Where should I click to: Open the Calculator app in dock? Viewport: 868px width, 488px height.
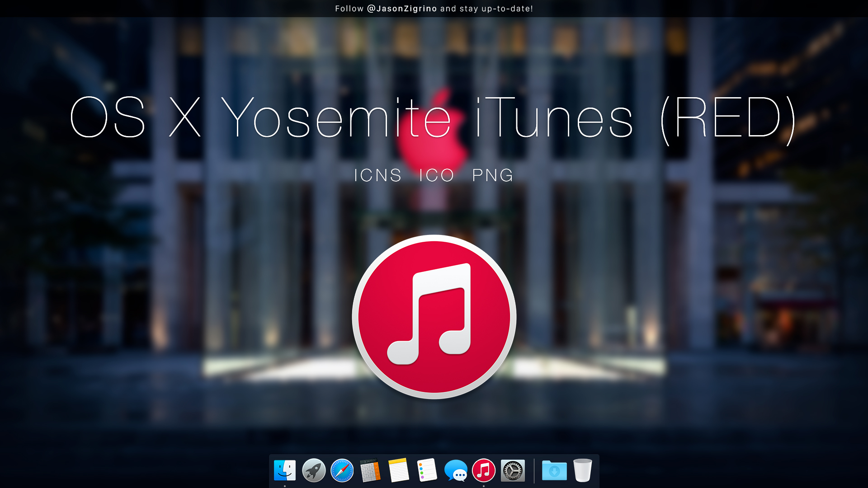pos(370,471)
